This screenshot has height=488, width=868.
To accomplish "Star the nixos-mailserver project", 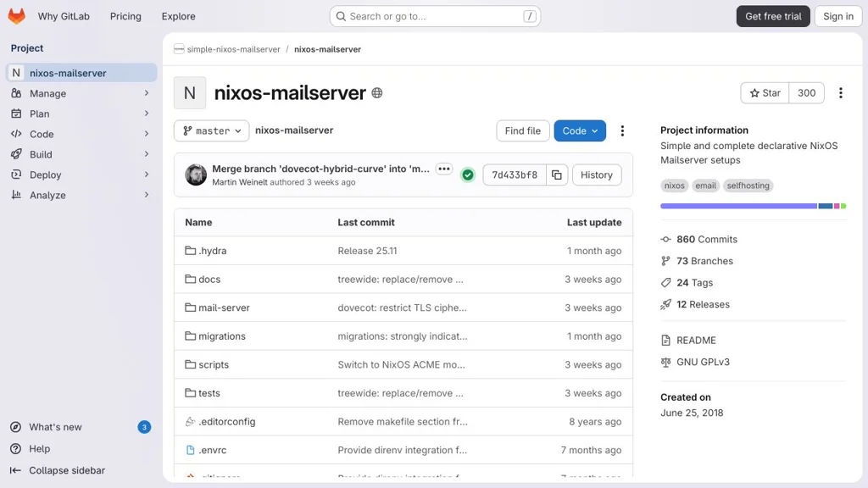I will point(765,93).
